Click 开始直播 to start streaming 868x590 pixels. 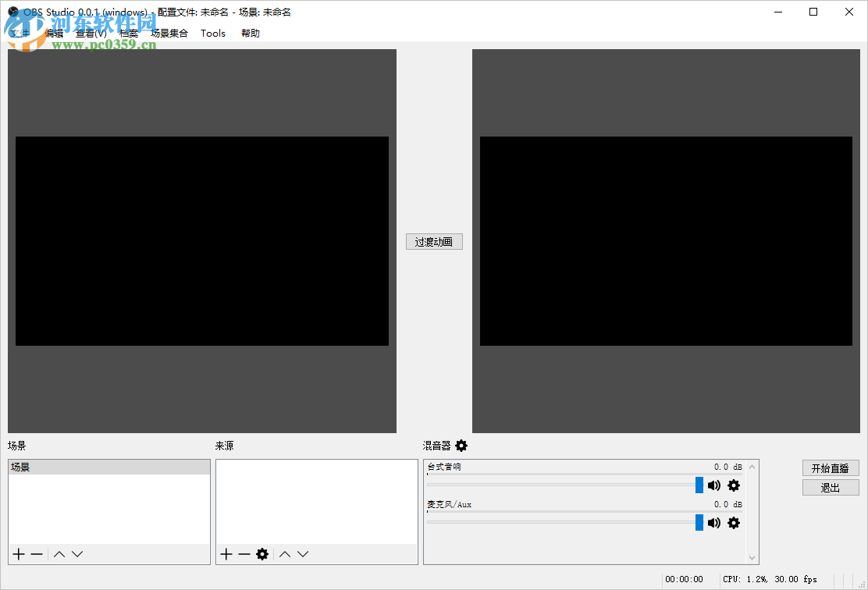[831, 468]
